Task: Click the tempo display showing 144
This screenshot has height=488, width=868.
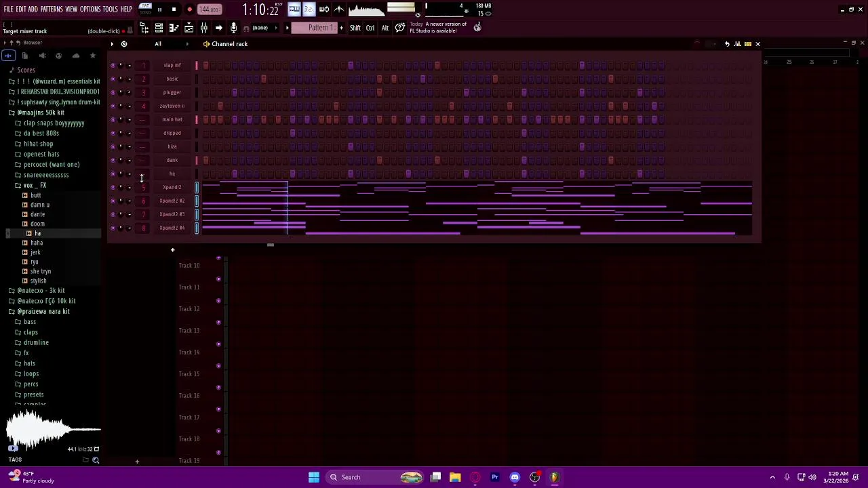Action: click(x=210, y=9)
